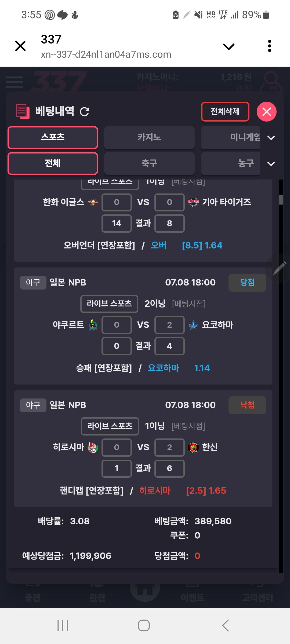Screen dimensions: 290x644
Task: Open the browser three-dot menu
Action: [269, 46]
